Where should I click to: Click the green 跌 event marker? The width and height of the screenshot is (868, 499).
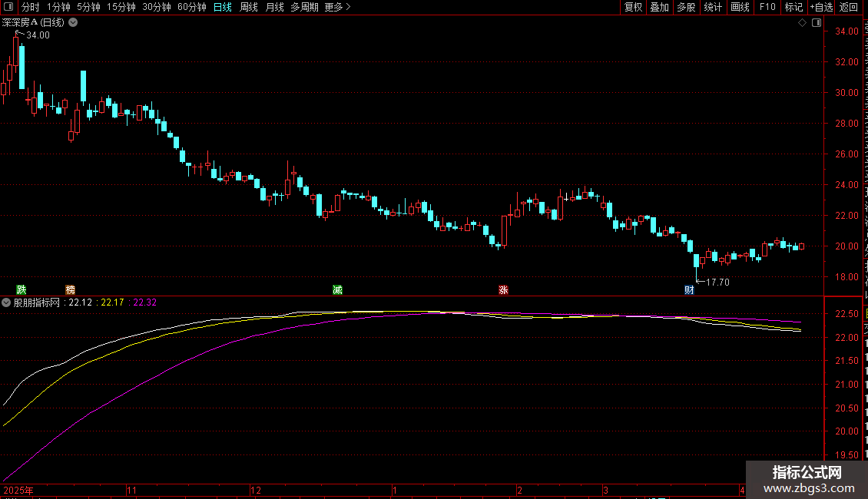click(21, 290)
